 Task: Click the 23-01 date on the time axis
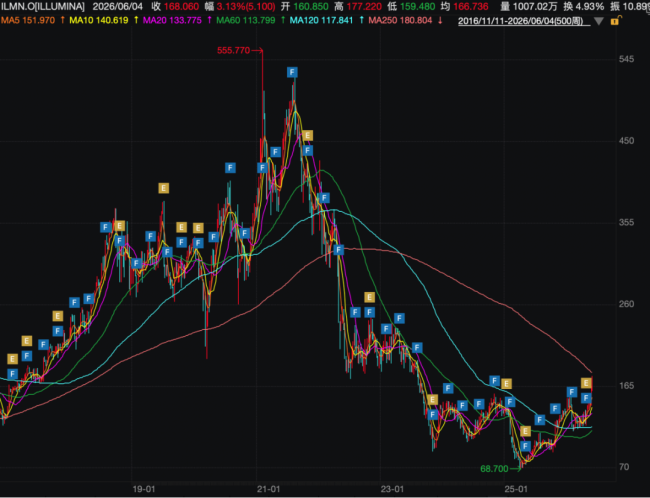coord(393,489)
